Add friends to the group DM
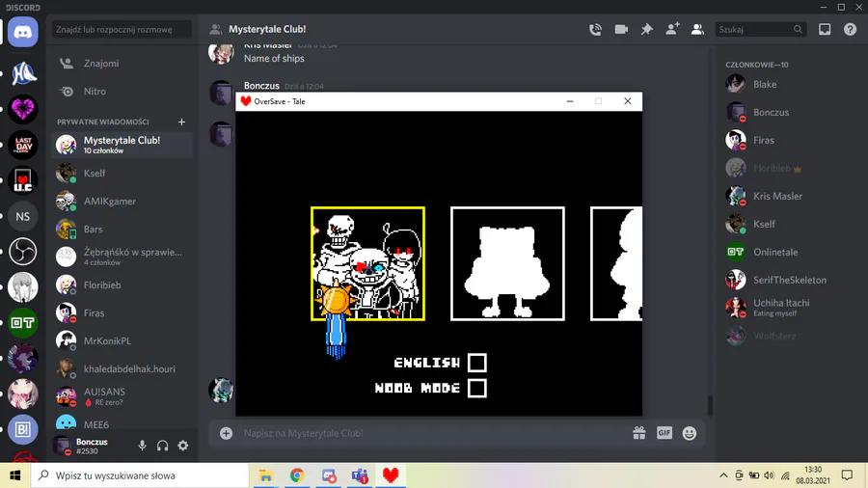 coord(672,29)
